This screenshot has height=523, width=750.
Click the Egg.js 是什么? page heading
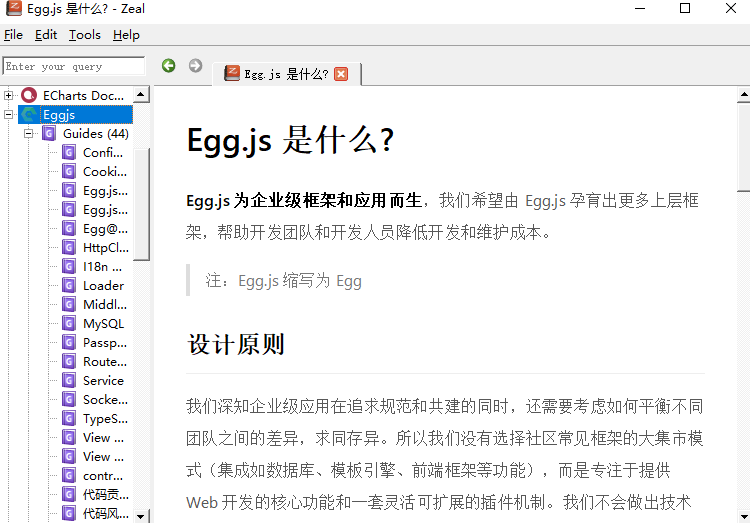coord(290,140)
